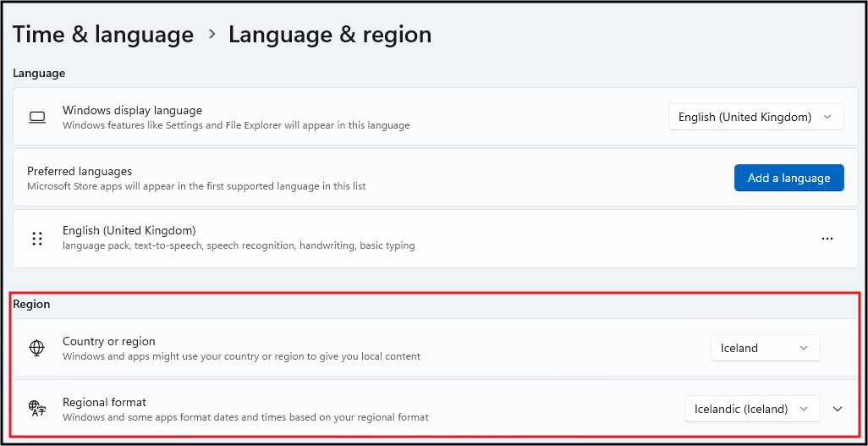This screenshot has width=868, height=446.
Task: Click the breadcrumb arrow separator
Action: pyautogui.click(x=212, y=35)
